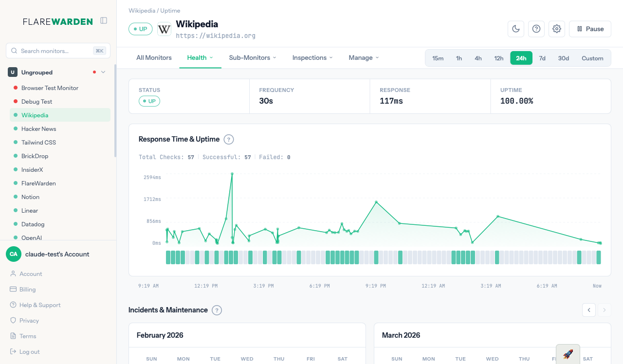Open the Manage menu

click(x=364, y=57)
